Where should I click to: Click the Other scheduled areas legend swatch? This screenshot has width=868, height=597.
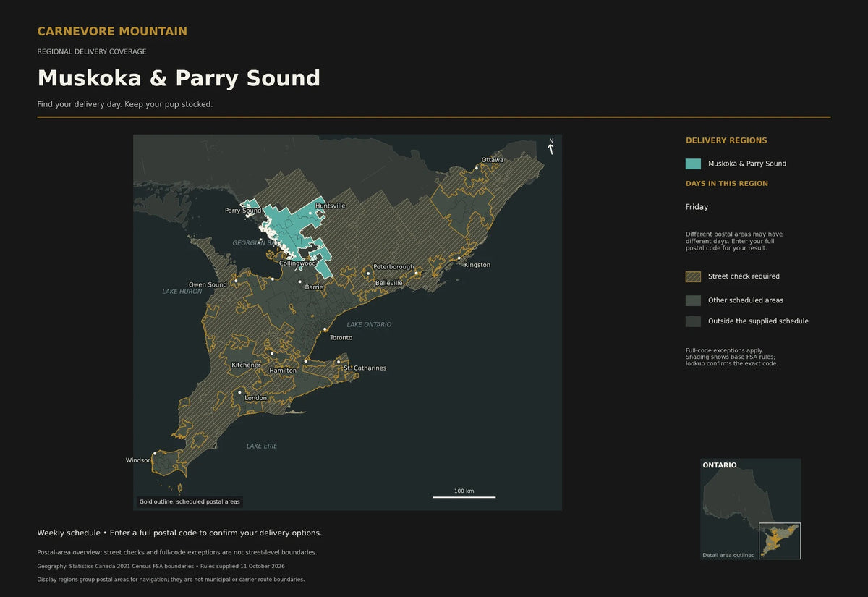coord(693,300)
